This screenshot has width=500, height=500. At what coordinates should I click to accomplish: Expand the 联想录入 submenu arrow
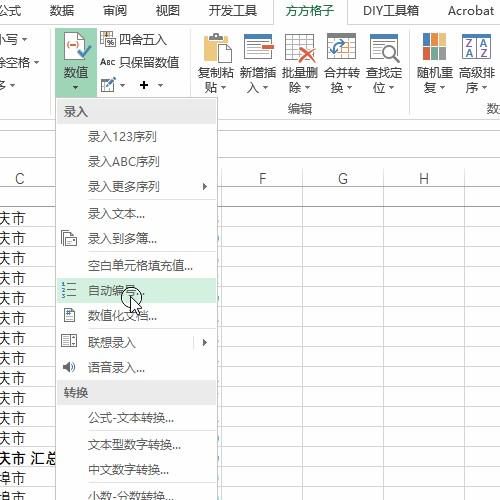point(205,342)
